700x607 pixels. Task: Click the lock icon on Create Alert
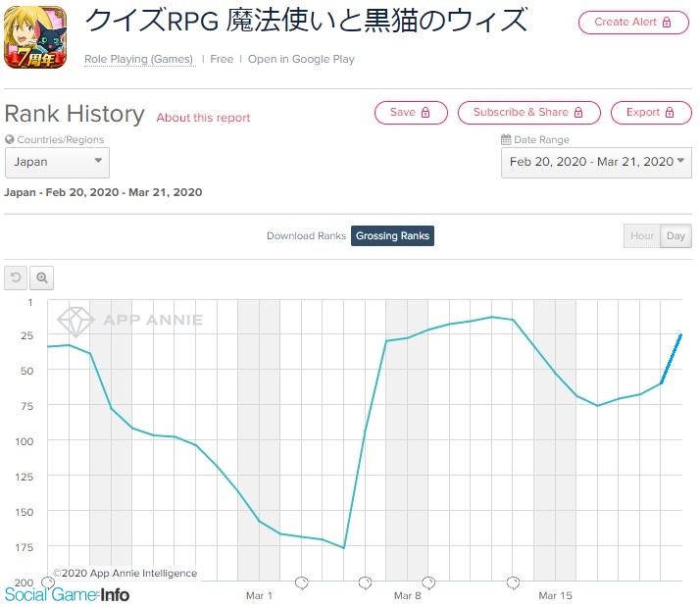[667, 22]
